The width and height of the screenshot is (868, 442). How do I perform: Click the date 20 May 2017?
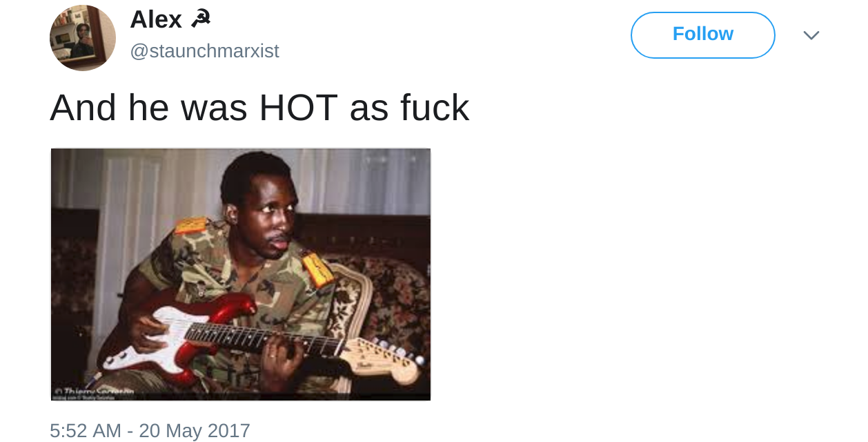(x=195, y=430)
